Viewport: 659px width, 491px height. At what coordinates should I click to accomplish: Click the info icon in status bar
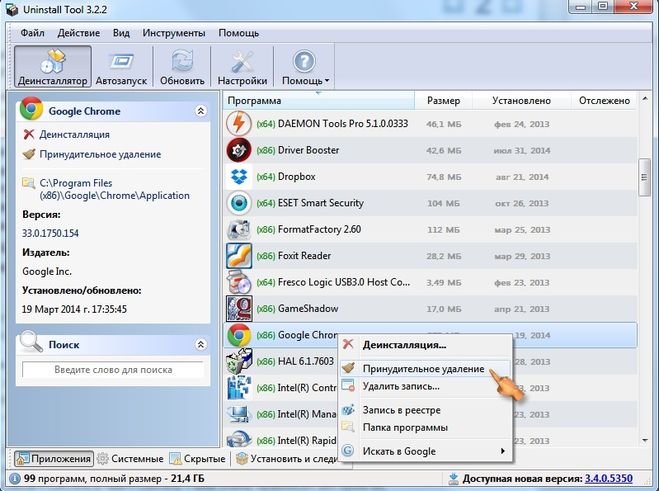click(x=15, y=479)
